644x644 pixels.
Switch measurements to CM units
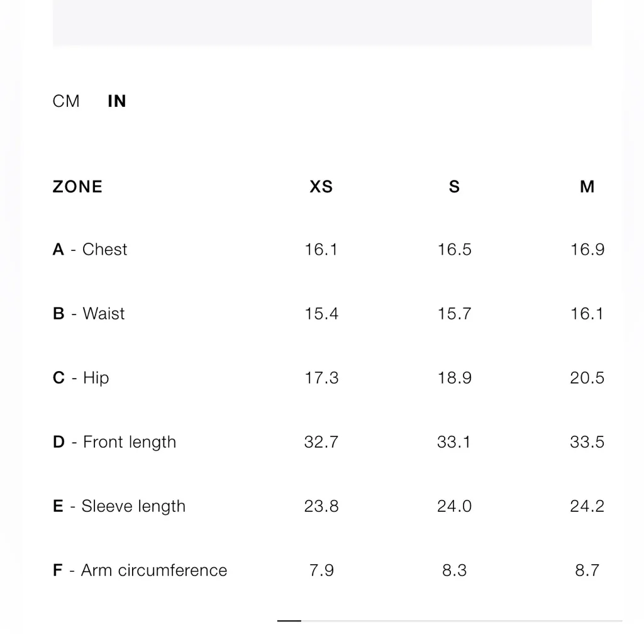66,101
